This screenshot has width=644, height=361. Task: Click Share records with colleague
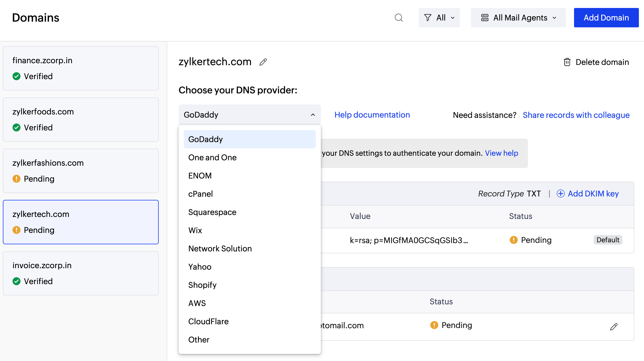pos(576,115)
